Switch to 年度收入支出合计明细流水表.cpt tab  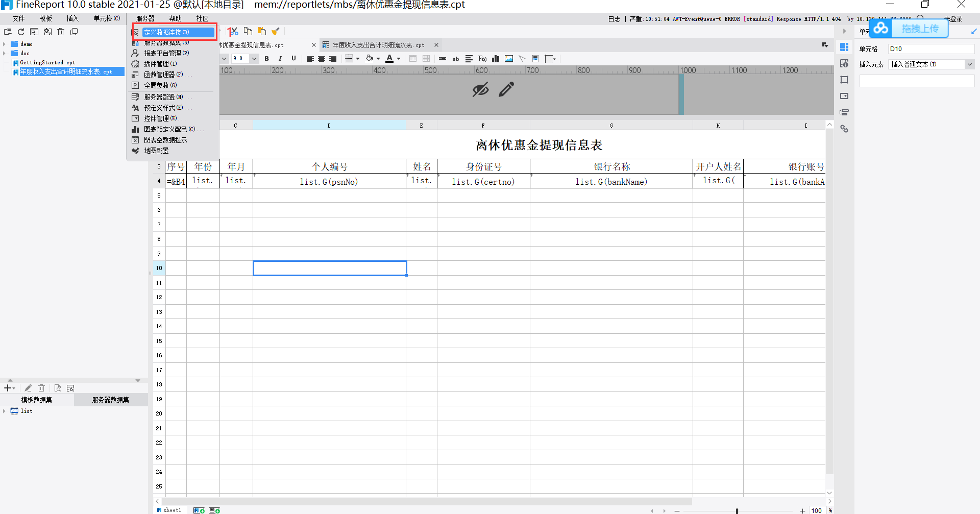[x=378, y=45]
